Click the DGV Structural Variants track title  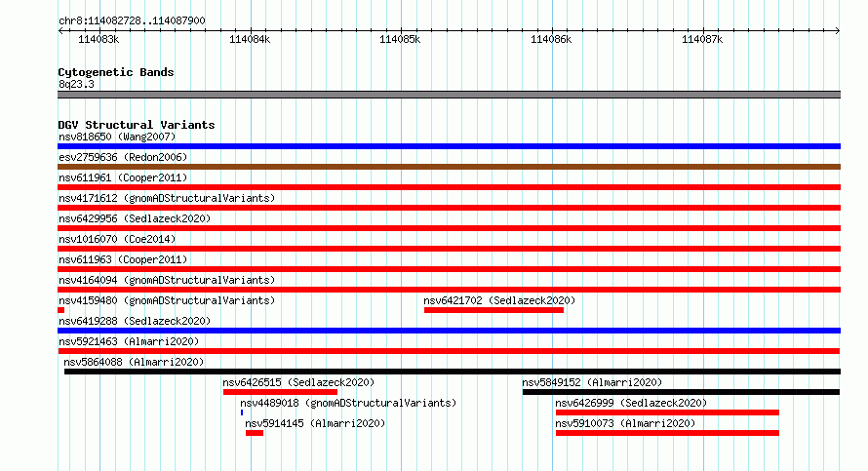(137, 125)
